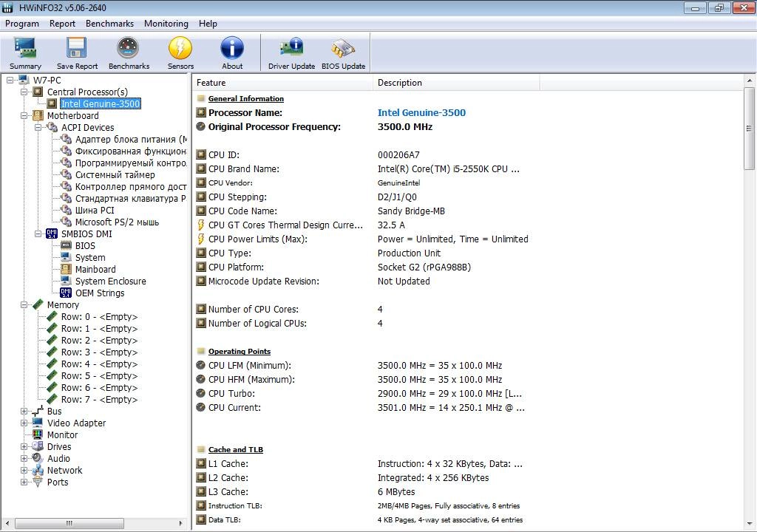Click details panel scroll down arrow

pyautogui.click(x=750, y=524)
